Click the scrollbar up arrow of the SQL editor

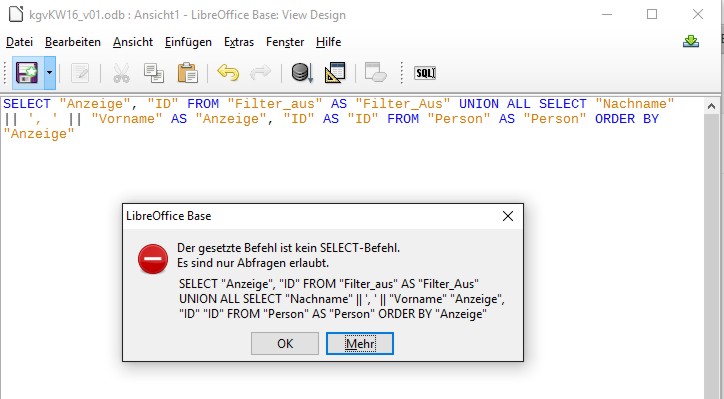pos(712,107)
